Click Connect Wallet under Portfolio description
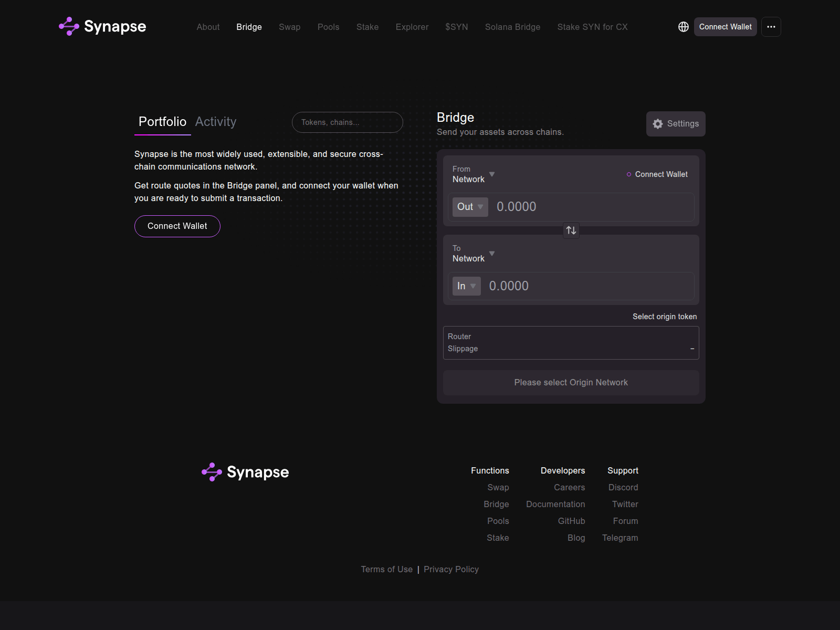The width and height of the screenshot is (840, 630). click(177, 226)
